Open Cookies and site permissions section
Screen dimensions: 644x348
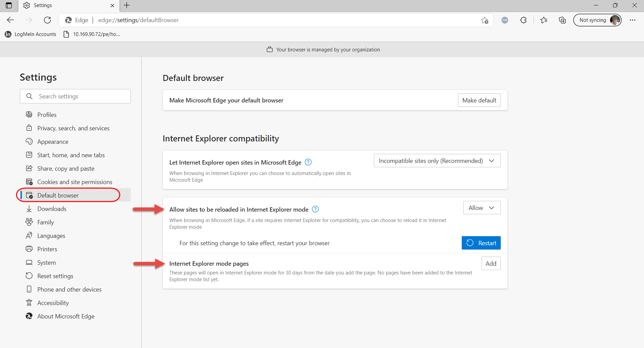(75, 182)
